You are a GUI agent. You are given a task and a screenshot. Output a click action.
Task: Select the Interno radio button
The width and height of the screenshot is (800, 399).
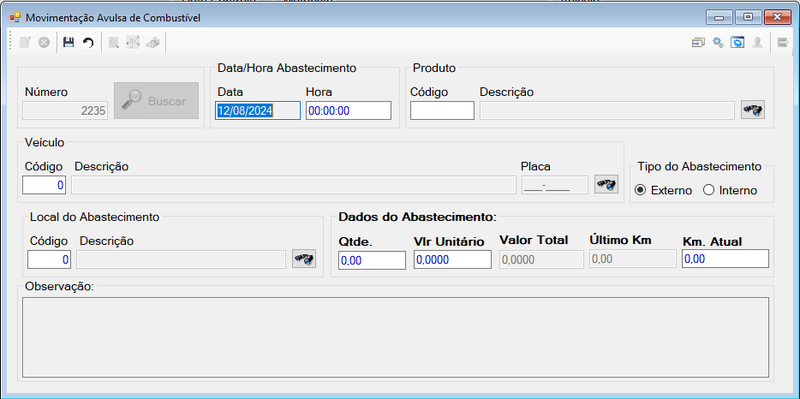(708, 190)
